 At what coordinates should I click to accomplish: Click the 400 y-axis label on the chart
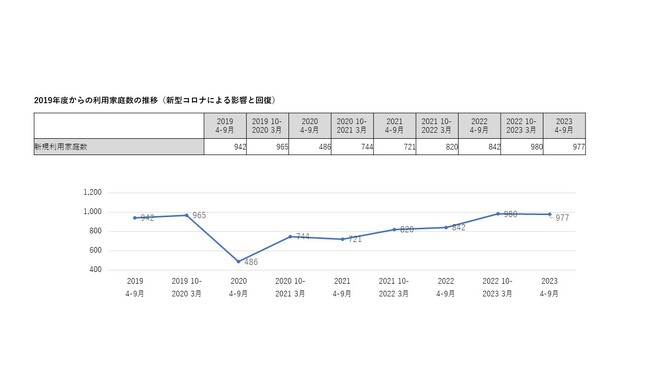[95, 269]
